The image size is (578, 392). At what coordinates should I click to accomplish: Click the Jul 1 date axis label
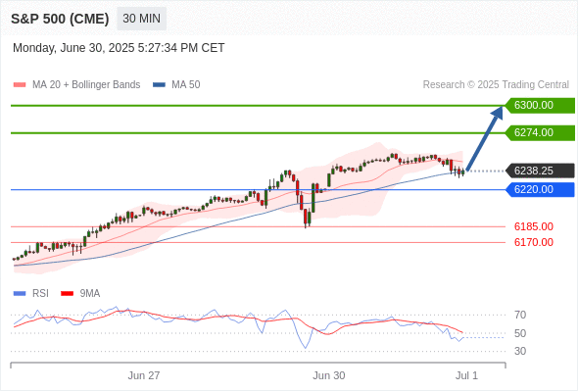[466, 375]
